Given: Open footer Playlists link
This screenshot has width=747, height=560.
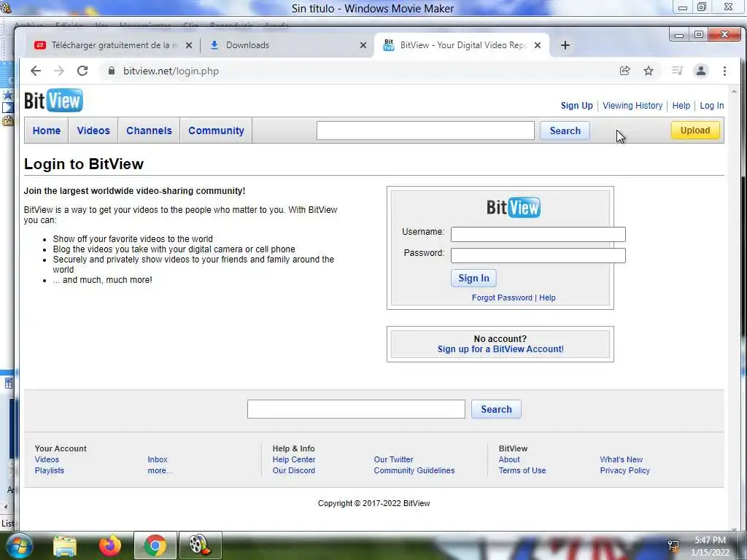Looking at the screenshot, I should click(x=49, y=470).
